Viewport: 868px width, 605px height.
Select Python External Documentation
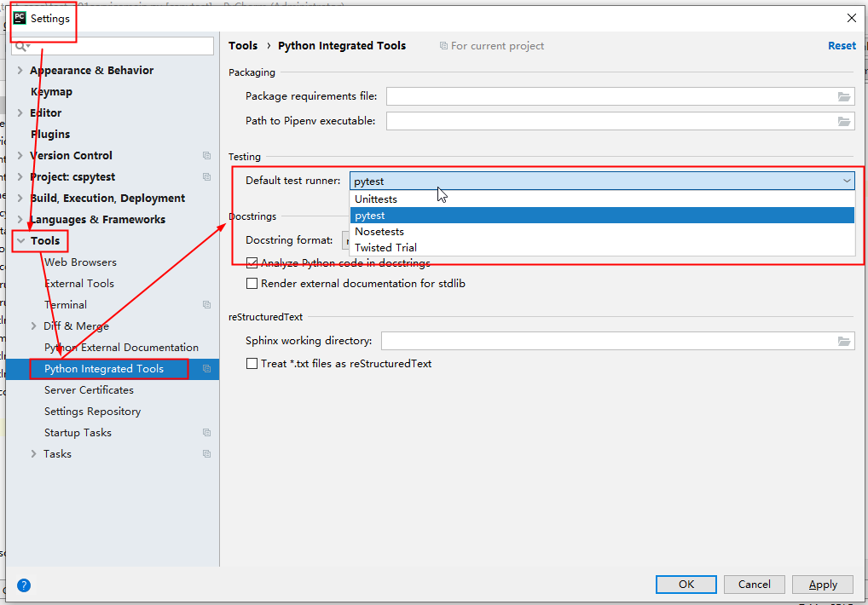pyautogui.click(x=121, y=348)
